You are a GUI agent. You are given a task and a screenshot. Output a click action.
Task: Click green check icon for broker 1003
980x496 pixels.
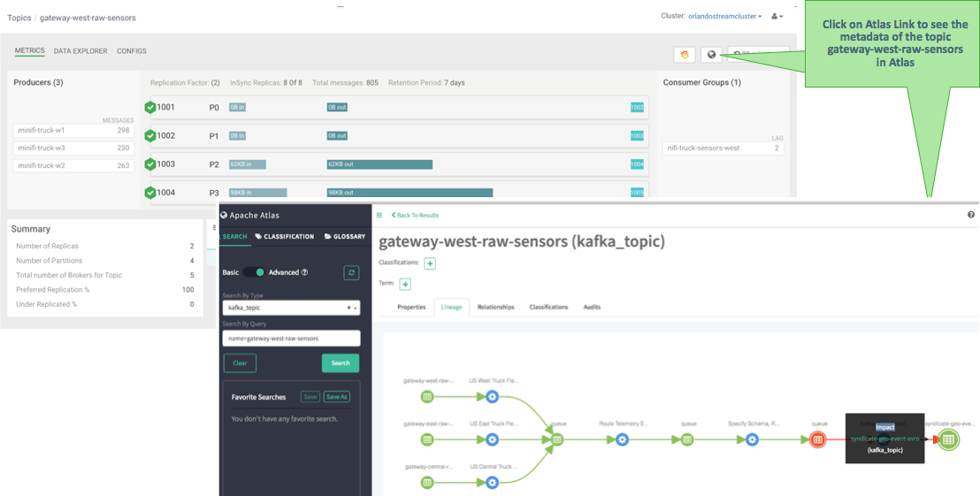[150, 164]
